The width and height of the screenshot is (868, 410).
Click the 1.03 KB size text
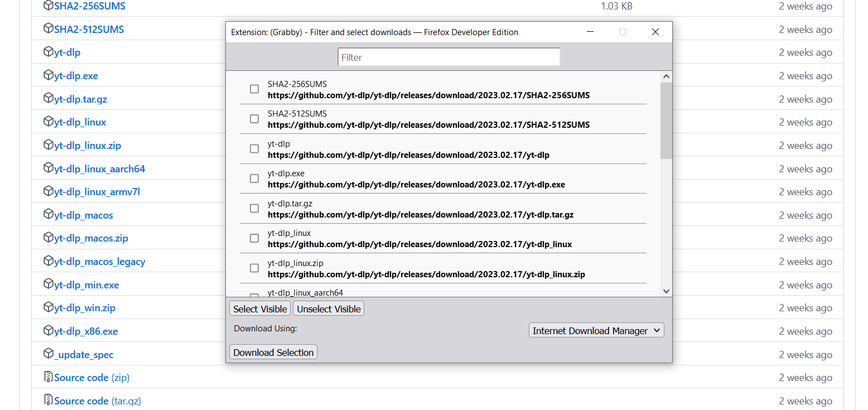click(616, 6)
